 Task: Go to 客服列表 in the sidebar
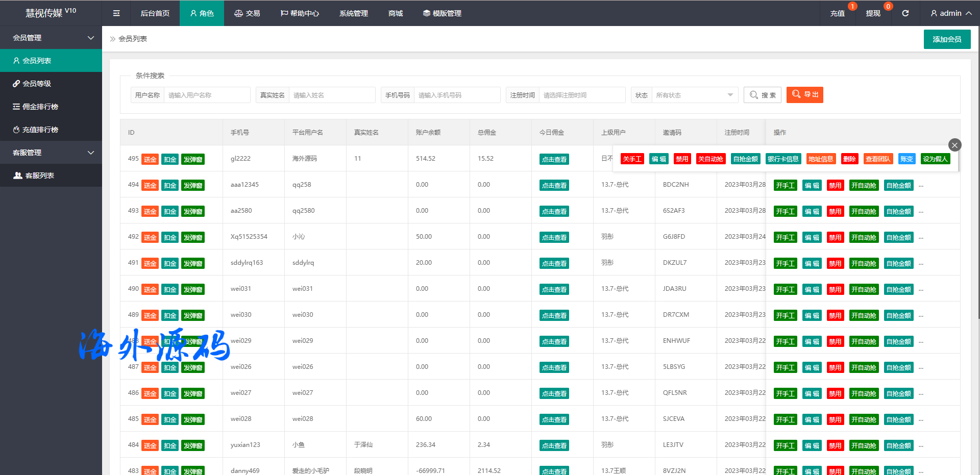click(40, 176)
